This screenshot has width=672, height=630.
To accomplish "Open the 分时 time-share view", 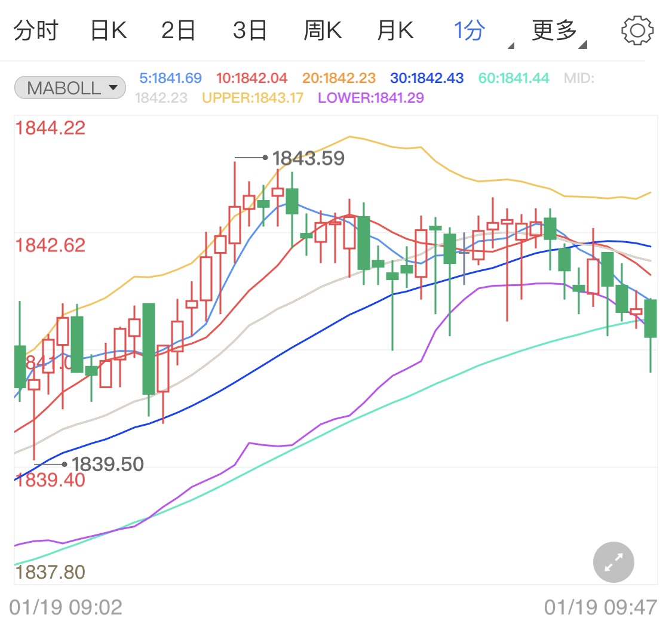I will tap(36, 29).
